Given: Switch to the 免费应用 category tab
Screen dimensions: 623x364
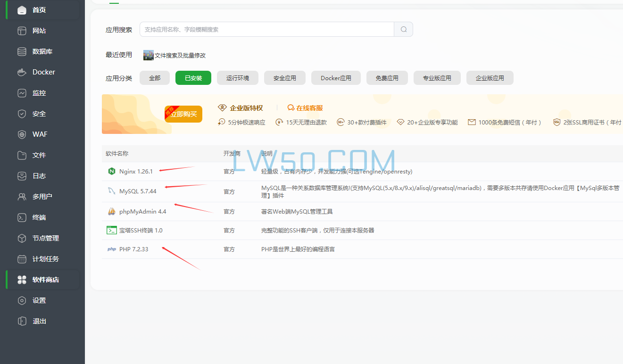Looking at the screenshot, I should pos(387,78).
